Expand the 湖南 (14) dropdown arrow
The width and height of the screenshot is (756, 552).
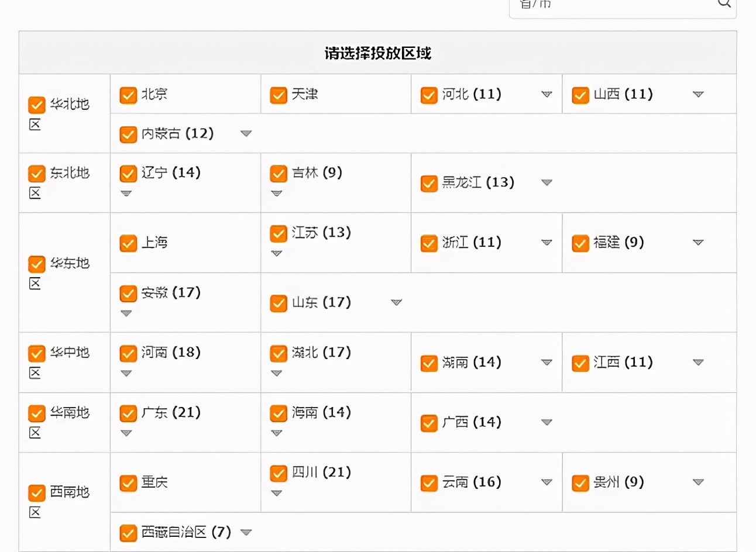pyautogui.click(x=547, y=363)
